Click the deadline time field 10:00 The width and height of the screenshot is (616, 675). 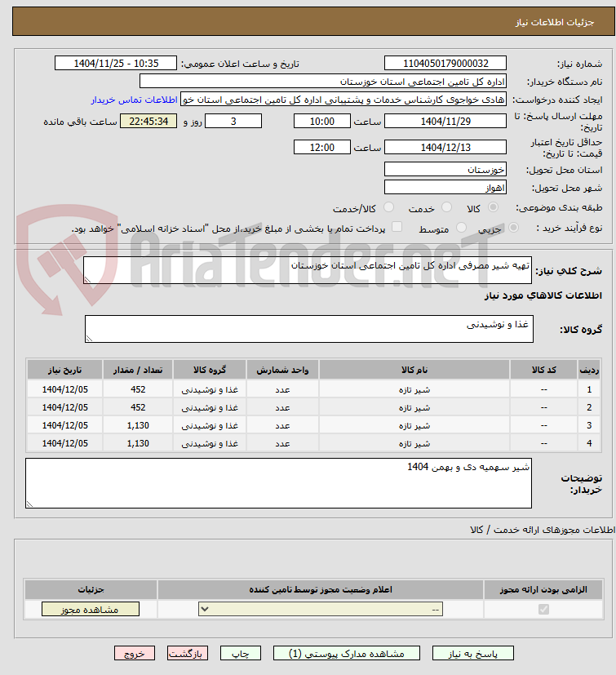pos(322,122)
